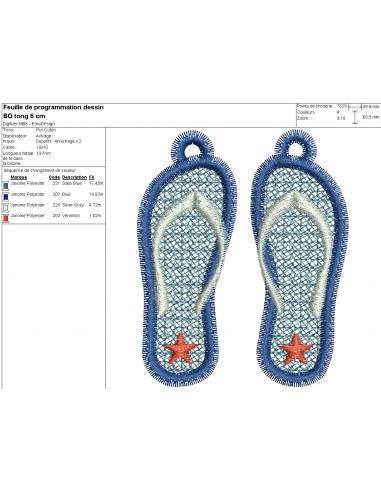Click the 'Couleurs' label in header
The height and width of the screenshot is (492, 381).
click(x=306, y=112)
